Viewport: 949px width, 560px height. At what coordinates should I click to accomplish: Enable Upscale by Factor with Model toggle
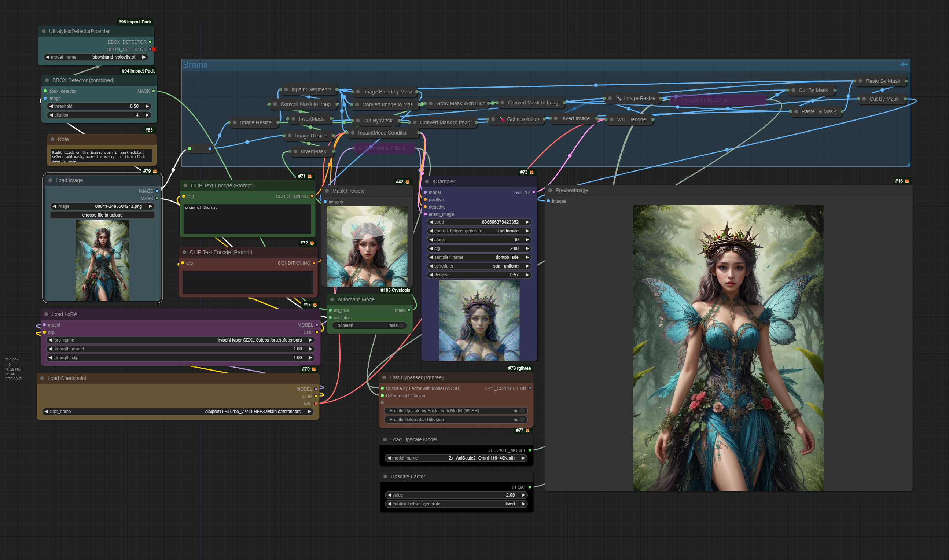click(522, 410)
